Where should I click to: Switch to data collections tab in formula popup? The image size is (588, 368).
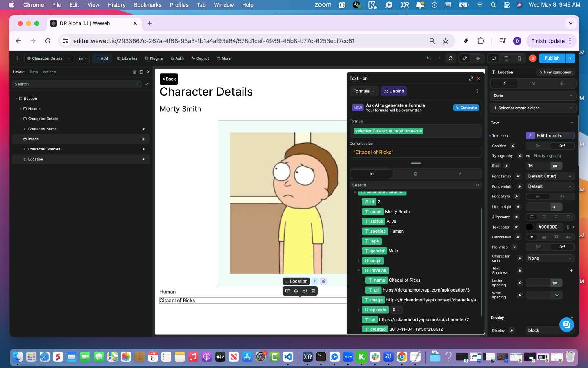(416, 174)
